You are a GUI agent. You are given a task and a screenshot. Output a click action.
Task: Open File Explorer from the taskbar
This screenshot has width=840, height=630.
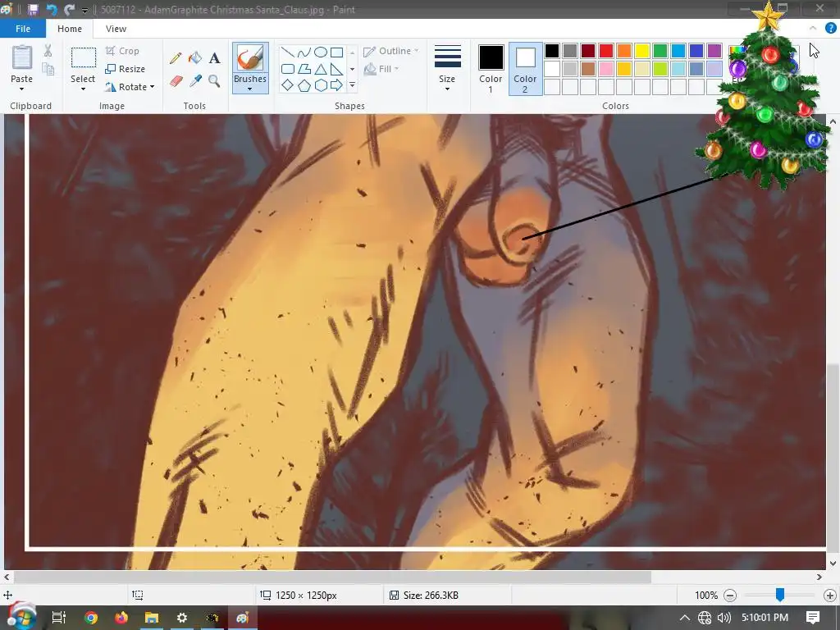click(152, 618)
